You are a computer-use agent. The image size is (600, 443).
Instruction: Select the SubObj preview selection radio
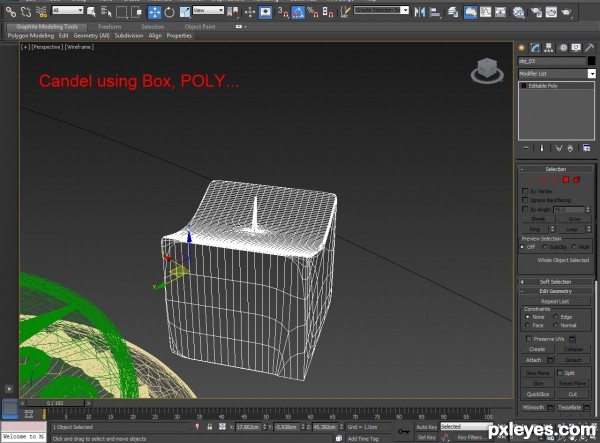pos(545,247)
